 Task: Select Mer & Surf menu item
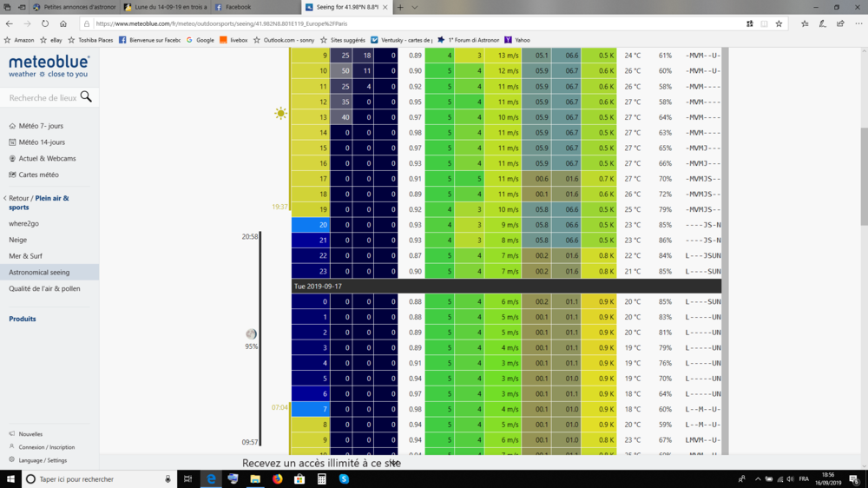(x=25, y=256)
